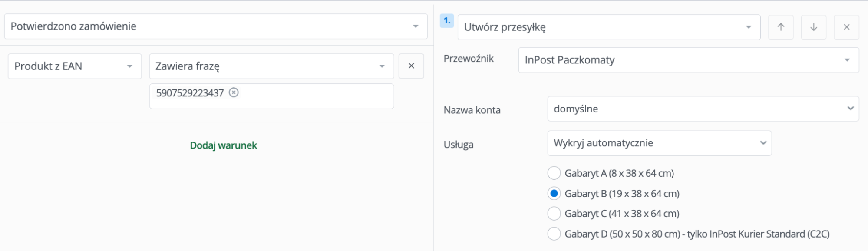Expand the Produkt z EAN dropdown
868x251 pixels.
75,66
